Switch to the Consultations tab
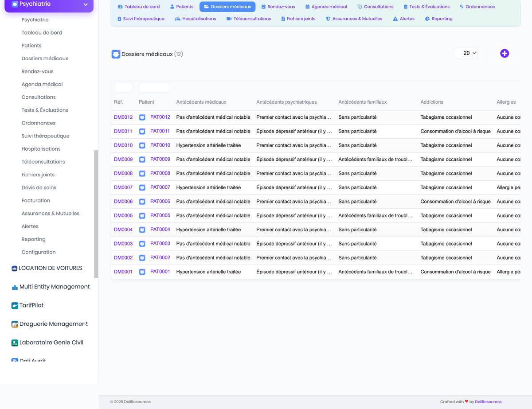This screenshot has width=532, height=409. (x=376, y=7)
